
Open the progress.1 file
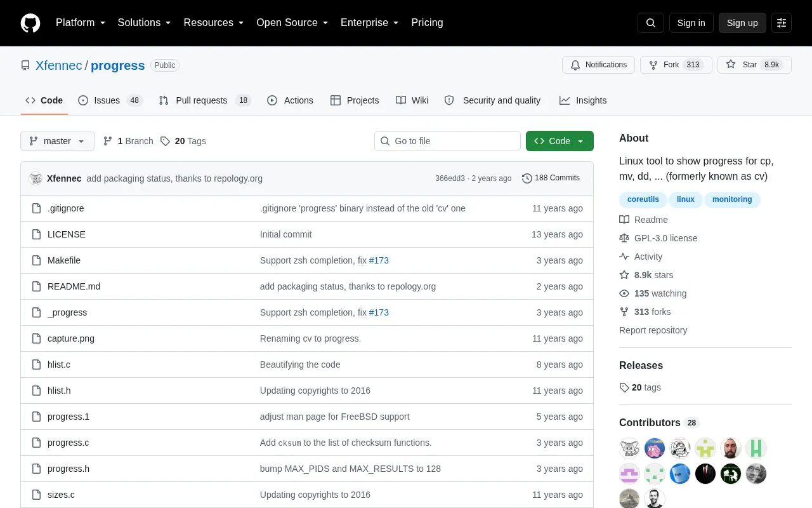click(x=69, y=417)
